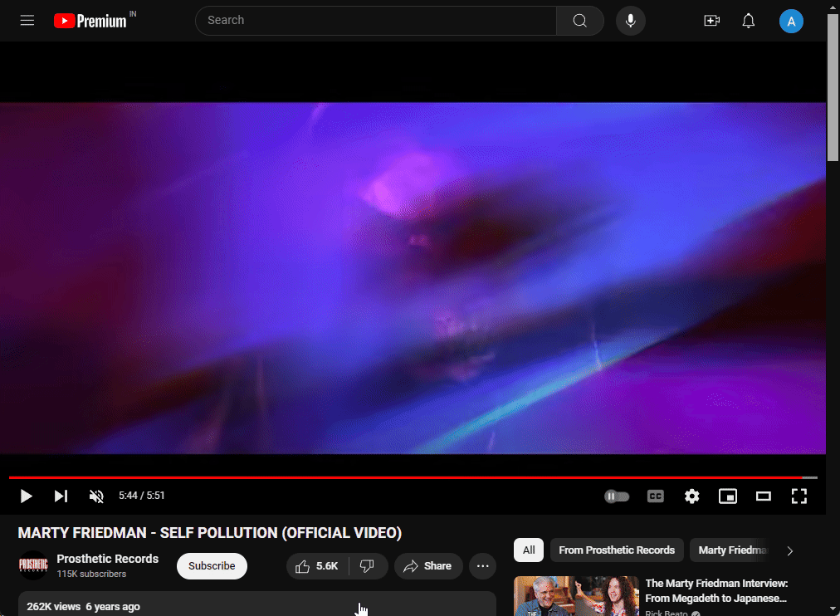Click the search magnifier button
The height and width of the screenshot is (616, 840).
[x=579, y=21]
